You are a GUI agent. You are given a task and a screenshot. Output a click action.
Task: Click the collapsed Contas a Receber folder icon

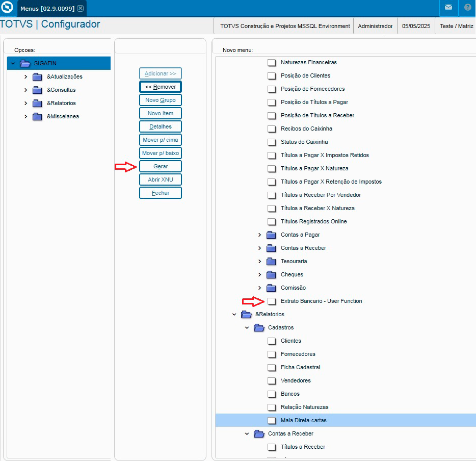pyautogui.click(x=271, y=248)
